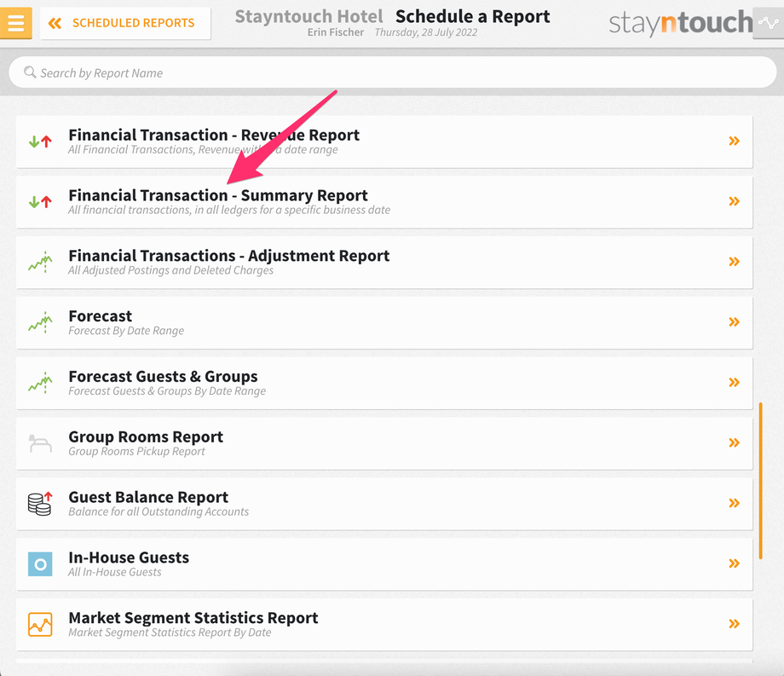This screenshot has height=676, width=784.
Task: Select the Forecast report title
Action: point(100,316)
